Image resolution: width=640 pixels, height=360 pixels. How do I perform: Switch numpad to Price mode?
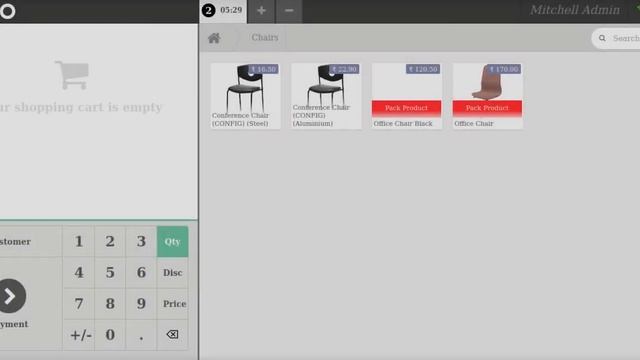(x=172, y=304)
